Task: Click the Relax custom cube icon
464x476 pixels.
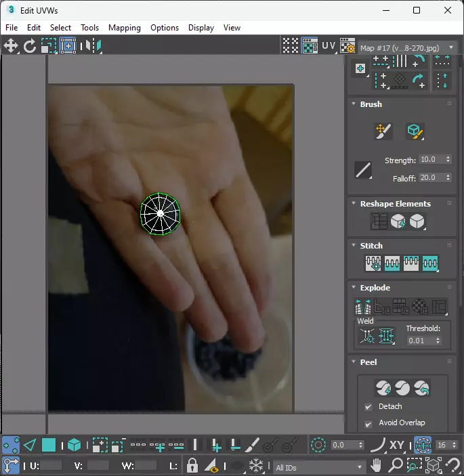Action: pyautogui.click(x=417, y=221)
